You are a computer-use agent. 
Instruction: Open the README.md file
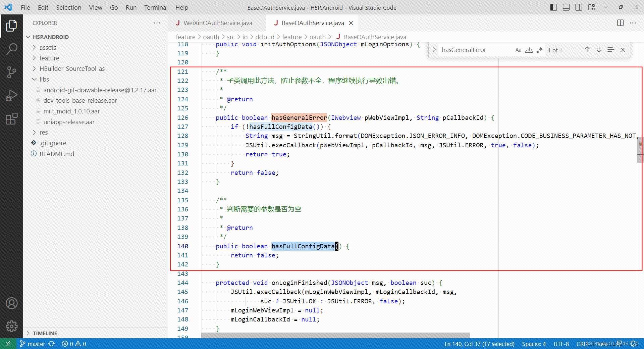click(x=96, y=154)
